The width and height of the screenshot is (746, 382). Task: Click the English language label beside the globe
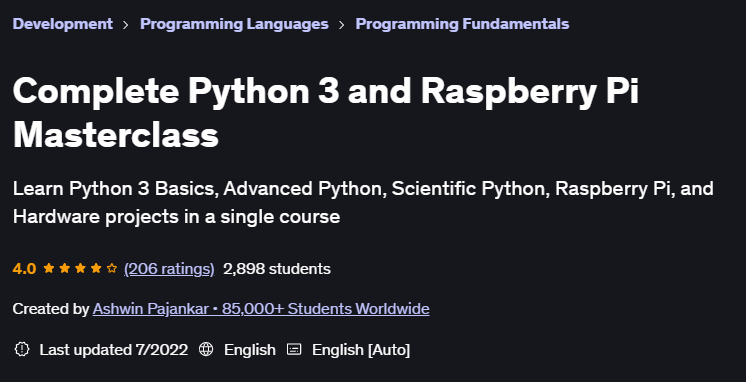pos(250,350)
